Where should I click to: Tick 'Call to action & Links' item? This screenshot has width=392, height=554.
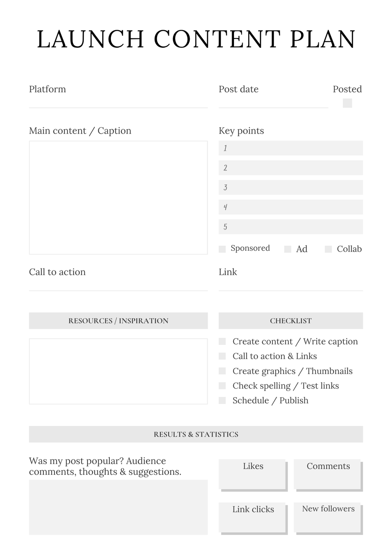click(222, 356)
